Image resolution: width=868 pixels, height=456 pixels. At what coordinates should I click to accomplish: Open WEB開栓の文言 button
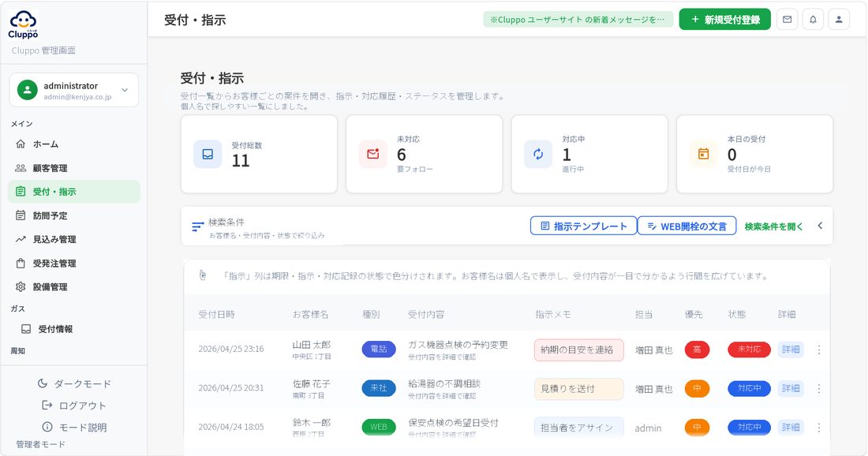[687, 226]
